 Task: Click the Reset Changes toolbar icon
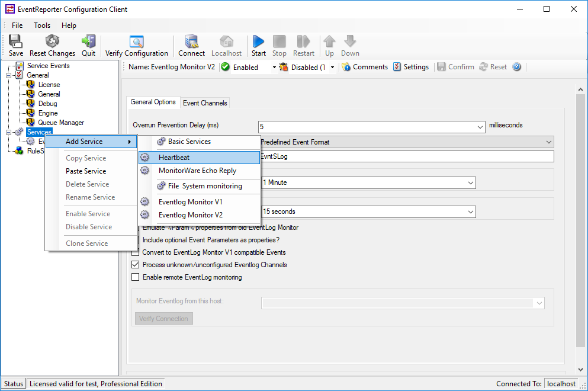(x=52, y=41)
